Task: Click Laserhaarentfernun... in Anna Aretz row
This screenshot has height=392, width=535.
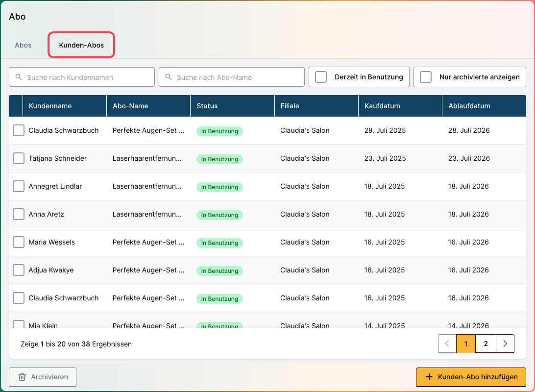Action: click(147, 214)
